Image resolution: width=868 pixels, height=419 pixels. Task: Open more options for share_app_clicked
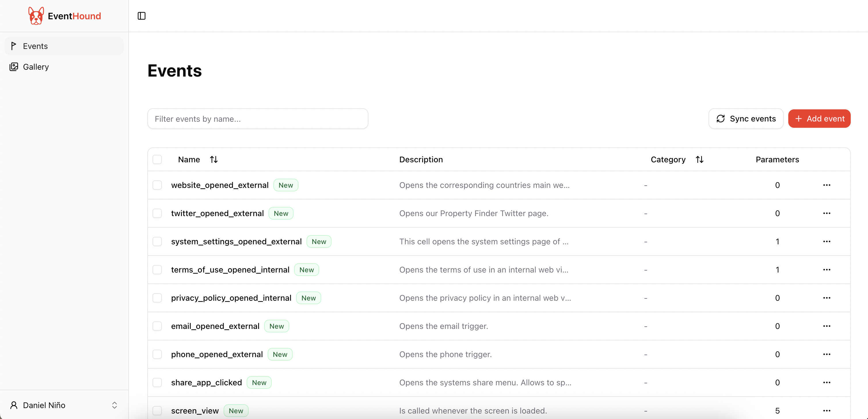pos(827,383)
